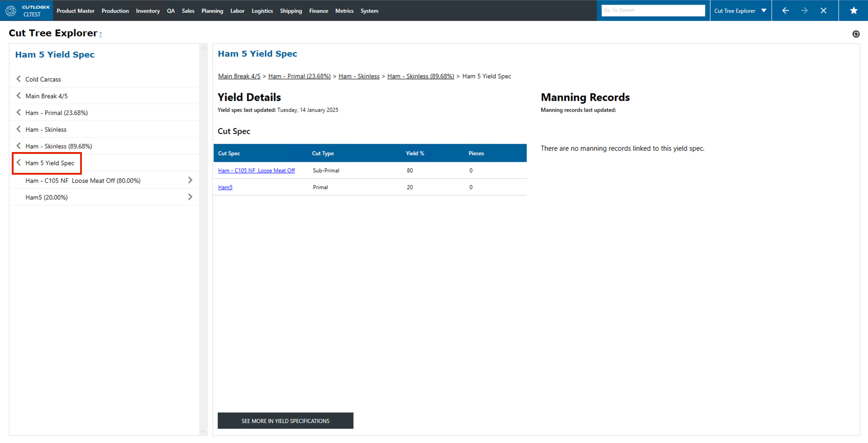Click See More in Yield Specifications button
This screenshot has width=868, height=443.
(x=285, y=420)
